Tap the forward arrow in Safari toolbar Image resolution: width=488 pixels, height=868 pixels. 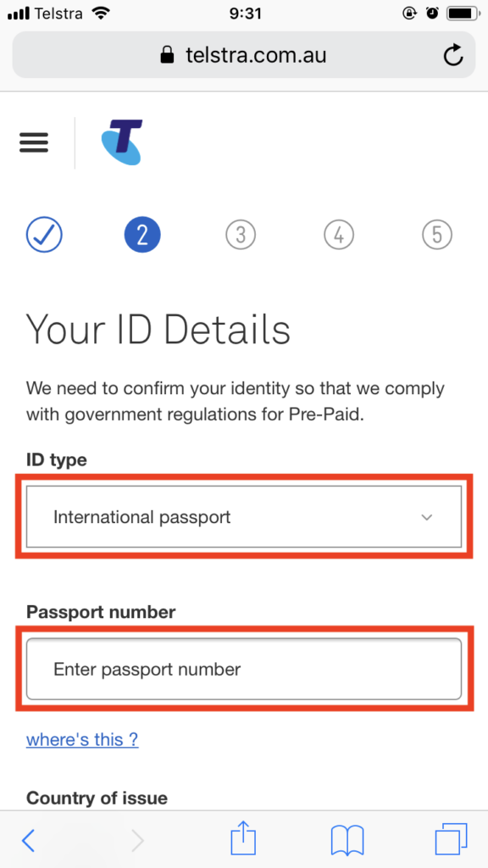pyautogui.click(x=137, y=841)
